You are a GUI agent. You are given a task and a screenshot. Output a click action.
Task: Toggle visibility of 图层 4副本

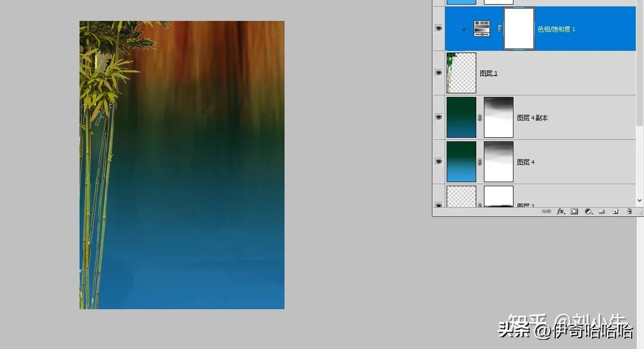click(439, 117)
